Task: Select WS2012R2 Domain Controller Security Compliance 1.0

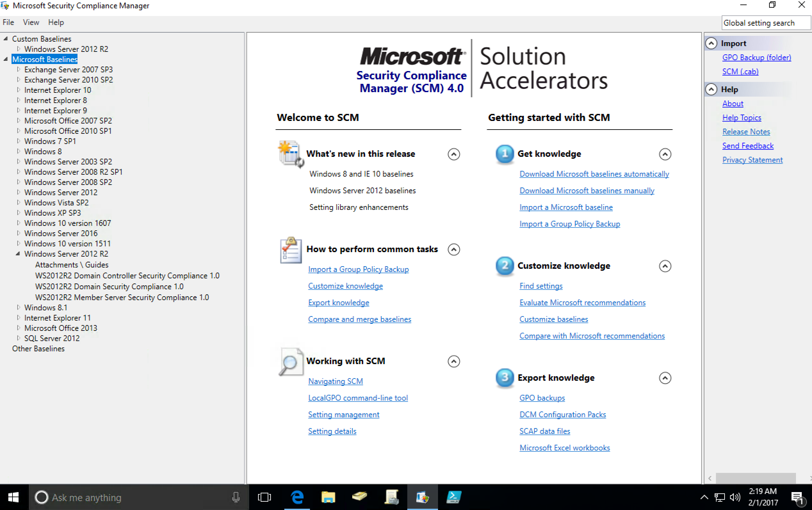Action: [127, 275]
